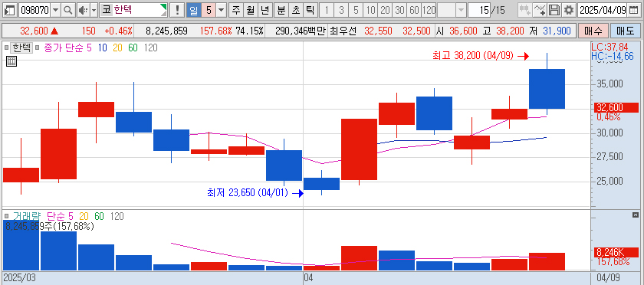
Task: Click the blue 10 moving average label
Action: click(x=102, y=47)
